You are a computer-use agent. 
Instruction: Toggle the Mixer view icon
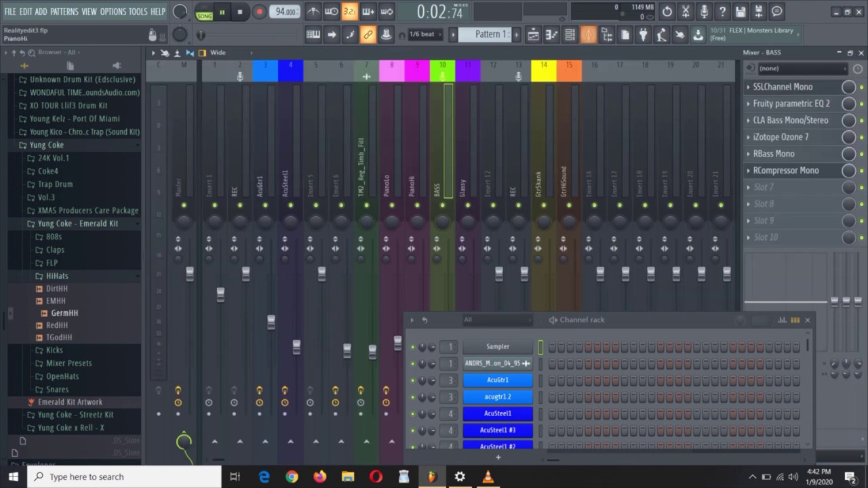[x=589, y=35]
